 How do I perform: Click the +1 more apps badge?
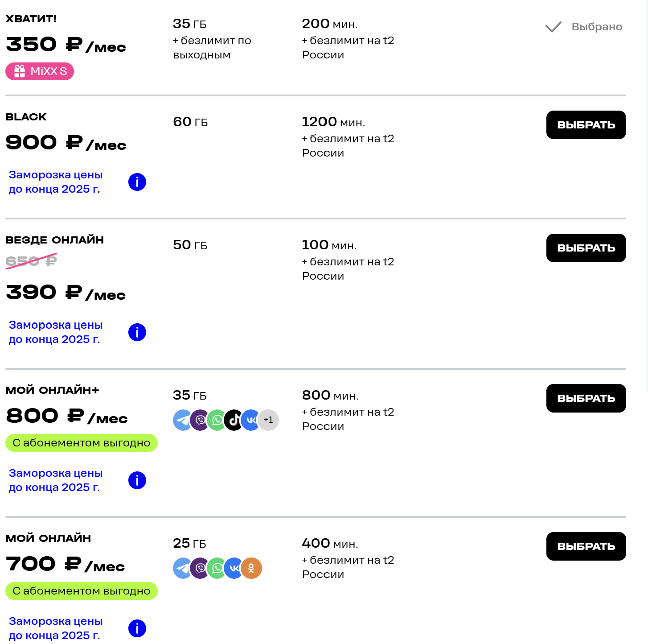point(268,420)
